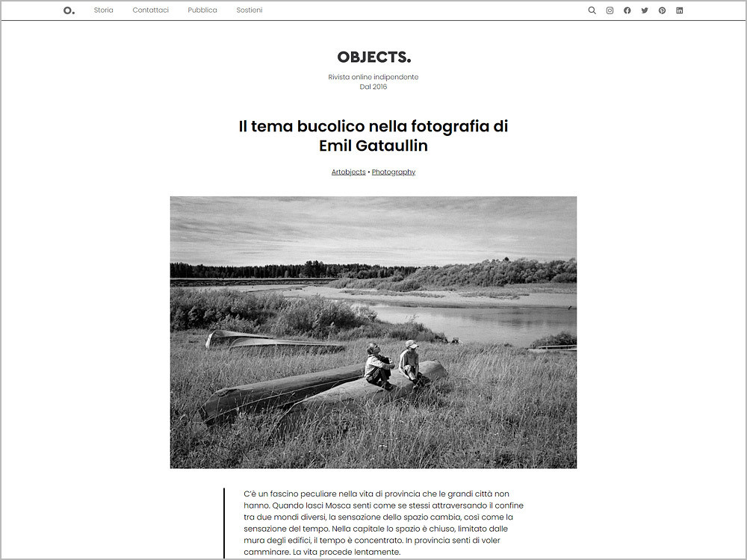
Task: Click the Pinterest icon
Action: pos(662,10)
